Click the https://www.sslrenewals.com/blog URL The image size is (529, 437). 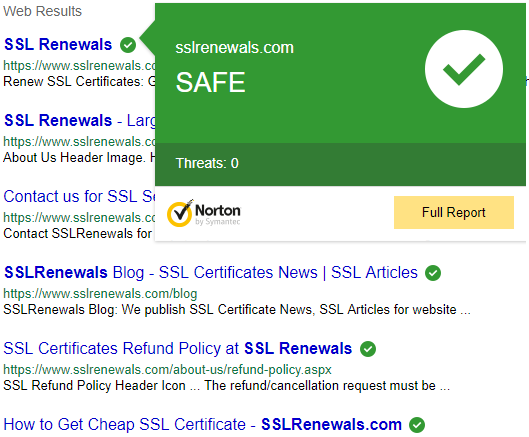[100, 294]
